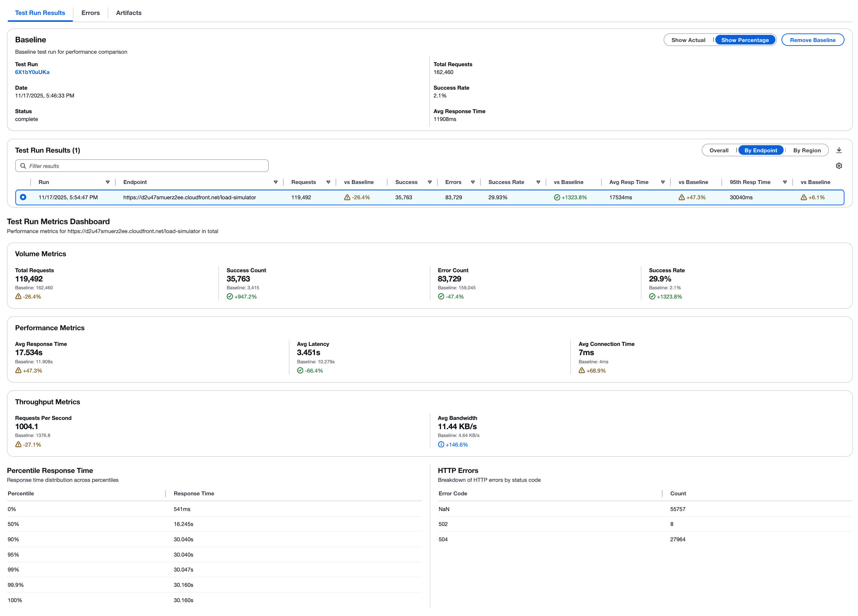This screenshot has width=858, height=616.
Task: Click check icon beside -66.4% Avg Latency
Action: click(x=300, y=370)
